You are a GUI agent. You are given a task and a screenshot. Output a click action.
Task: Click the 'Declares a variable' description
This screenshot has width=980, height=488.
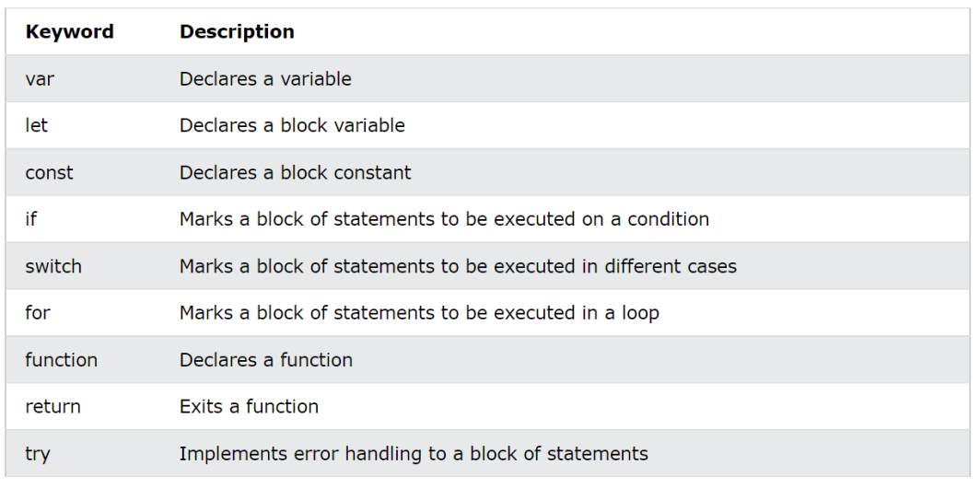[265, 79]
